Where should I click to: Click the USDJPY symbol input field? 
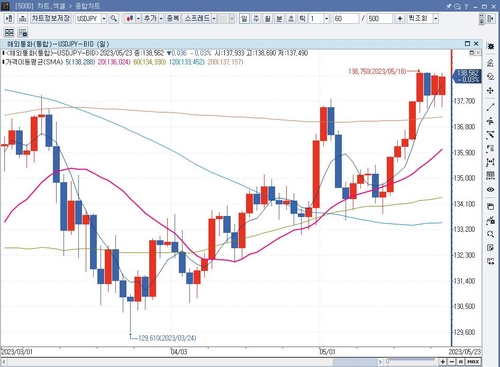click(x=88, y=19)
